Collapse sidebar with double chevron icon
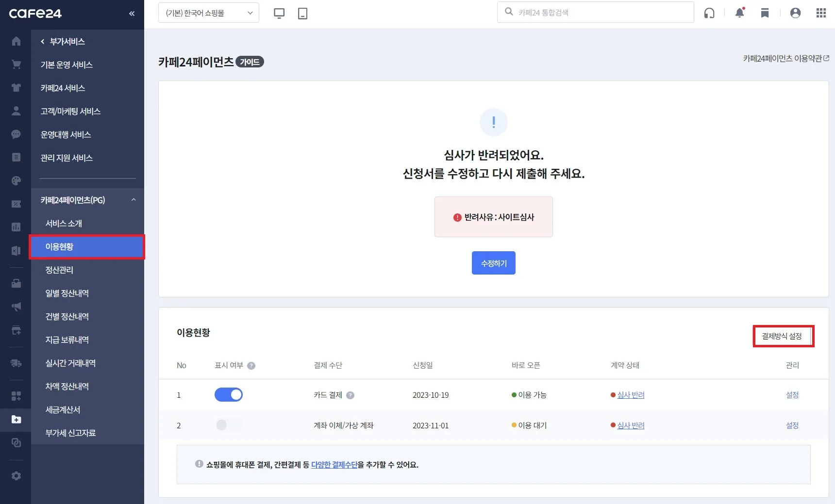The width and height of the screenshot is (835, 504). (x=132, y=14)
